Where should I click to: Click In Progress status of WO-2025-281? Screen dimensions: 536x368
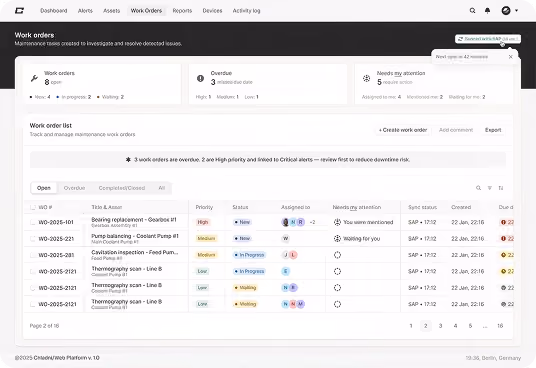pyautogui.click(x=249, y=255)
